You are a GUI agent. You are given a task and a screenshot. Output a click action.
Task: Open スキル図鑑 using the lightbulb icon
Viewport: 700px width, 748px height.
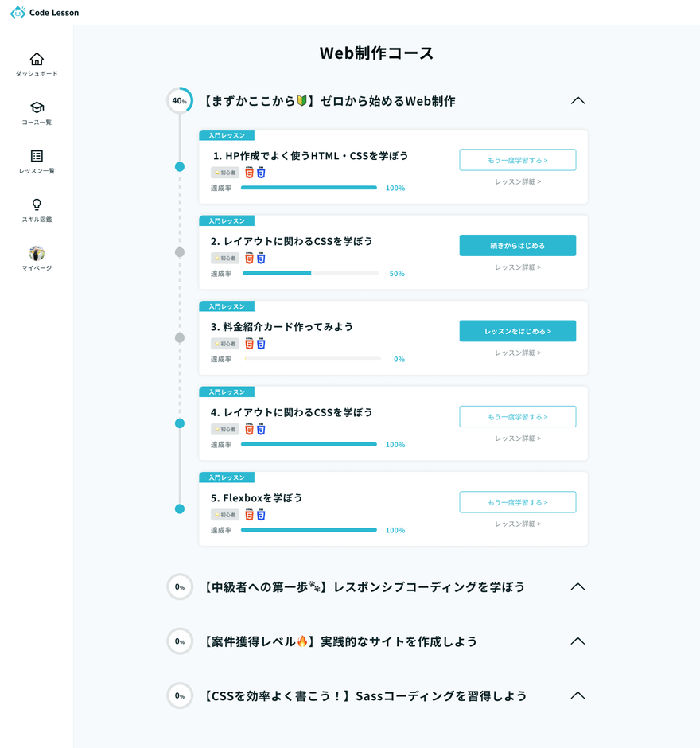coord(37,206)
